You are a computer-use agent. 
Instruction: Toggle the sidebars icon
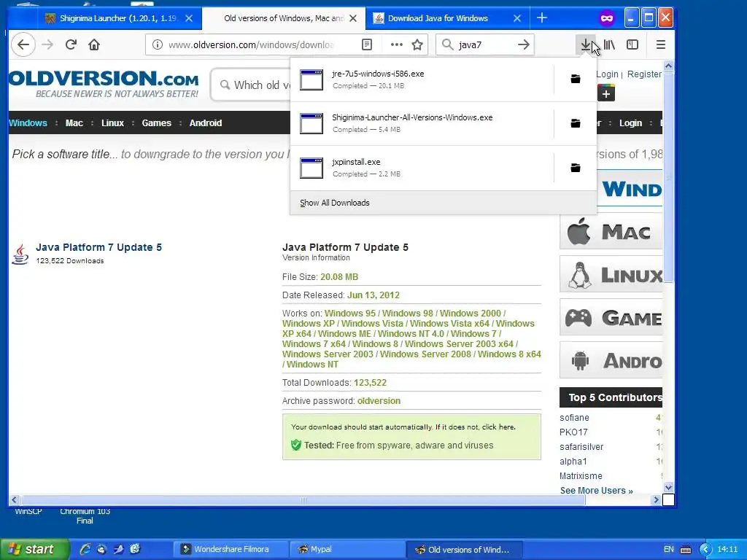tap(632, 44)
